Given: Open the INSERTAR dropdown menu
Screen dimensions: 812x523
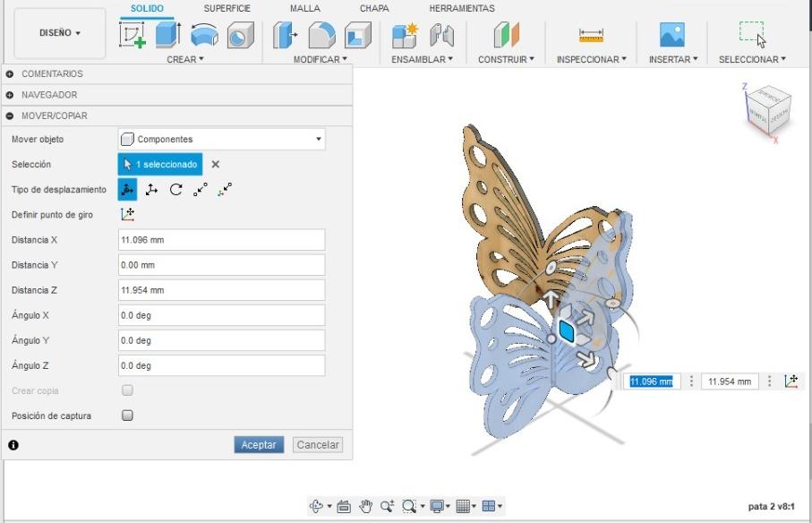Looking at the screenshot, I should [673, 59].
